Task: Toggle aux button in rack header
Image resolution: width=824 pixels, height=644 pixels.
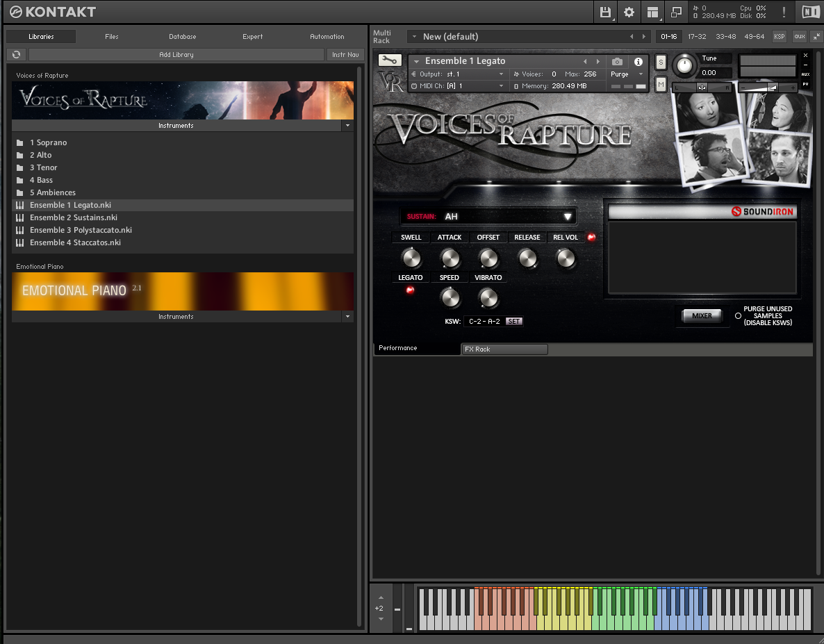Action: [x=799, y=37]
